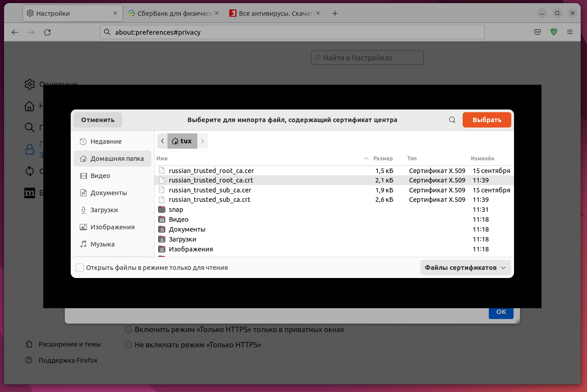Image resolution: width=587 pixels, height=392 pixels.
Task: Switch to the Все антивирусы browser tab
Action: pos(275,14)
